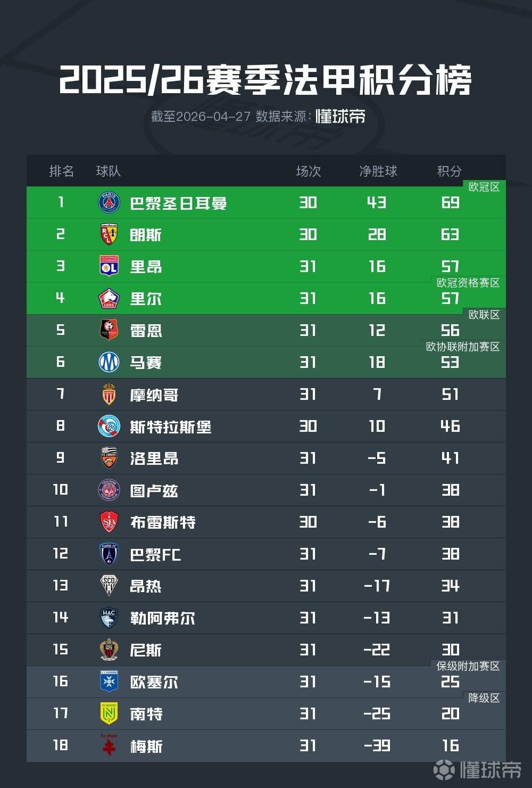The height and width of the screenshot is (788, 532).
Task: Click the LOSC Lille badge
Action: click(109, 298)
